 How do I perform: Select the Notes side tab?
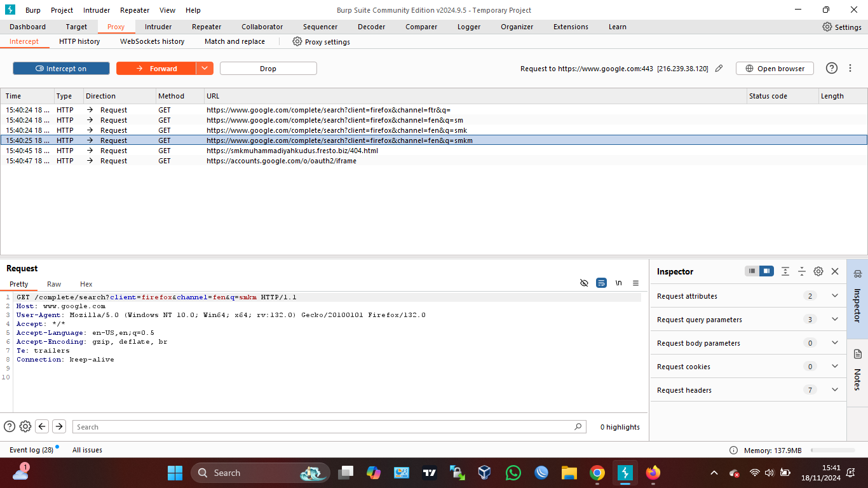pyautogui.click(x=857, y=373)
